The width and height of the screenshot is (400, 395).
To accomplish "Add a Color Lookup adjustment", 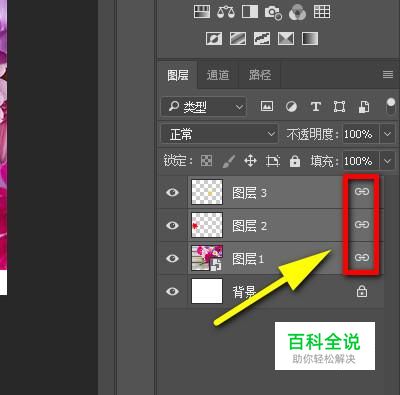I will [x=322, y=12].
